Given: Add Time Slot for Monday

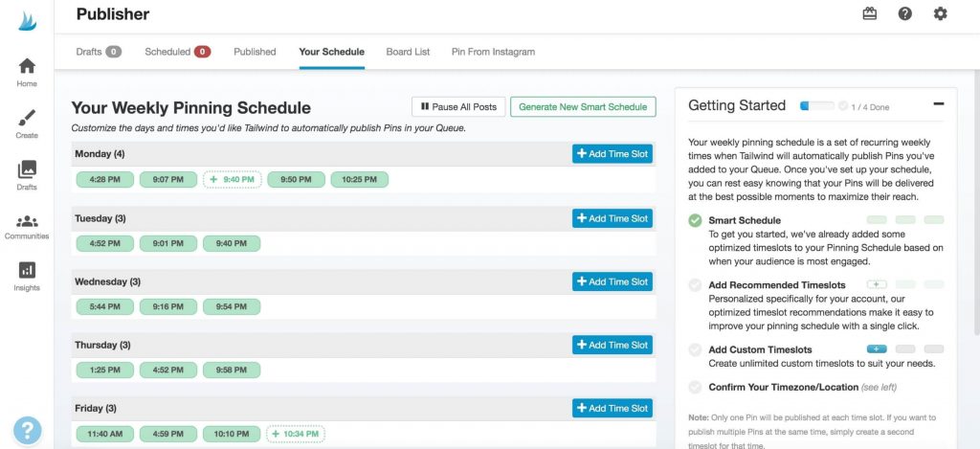Looking at the screenshot, I should click(x=612, y=154).
